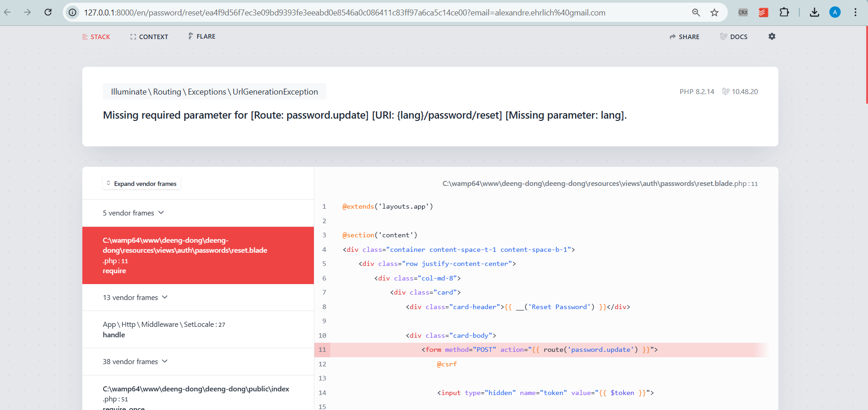Switch to the CONTEXT tab
The width and height of the screenshot is (868, 410).
(x=149, y=37)
